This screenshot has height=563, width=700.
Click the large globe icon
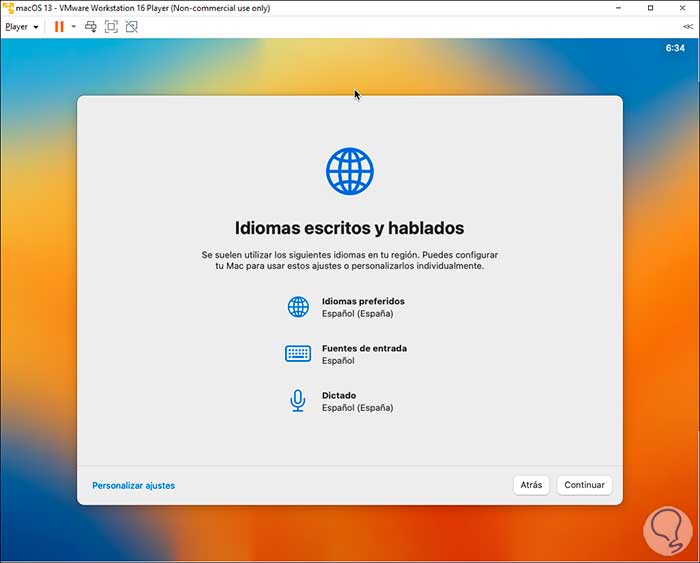point(350,171)
